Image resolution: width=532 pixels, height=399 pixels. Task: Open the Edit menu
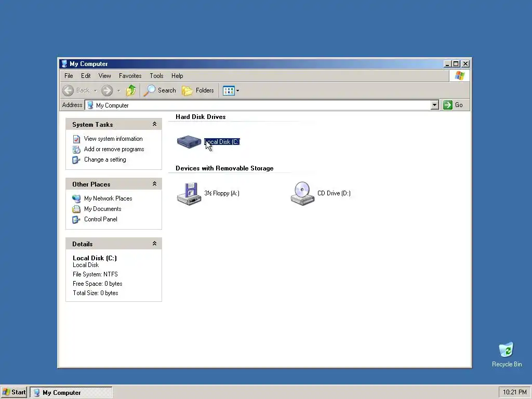coord(86,76)
